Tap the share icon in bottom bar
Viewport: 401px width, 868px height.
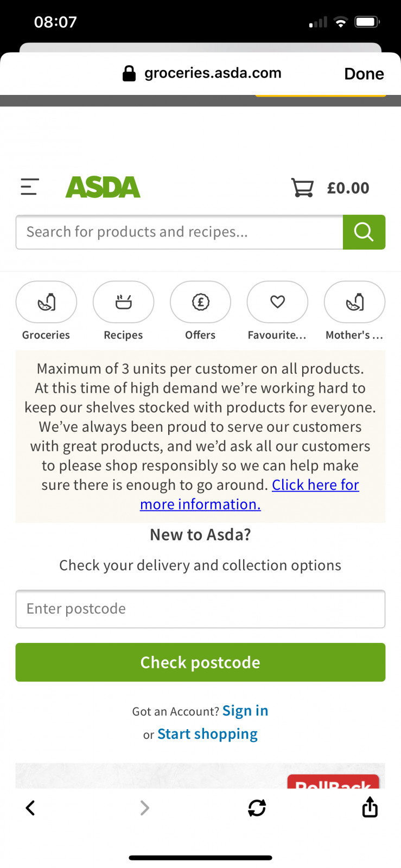pos(370,807)
